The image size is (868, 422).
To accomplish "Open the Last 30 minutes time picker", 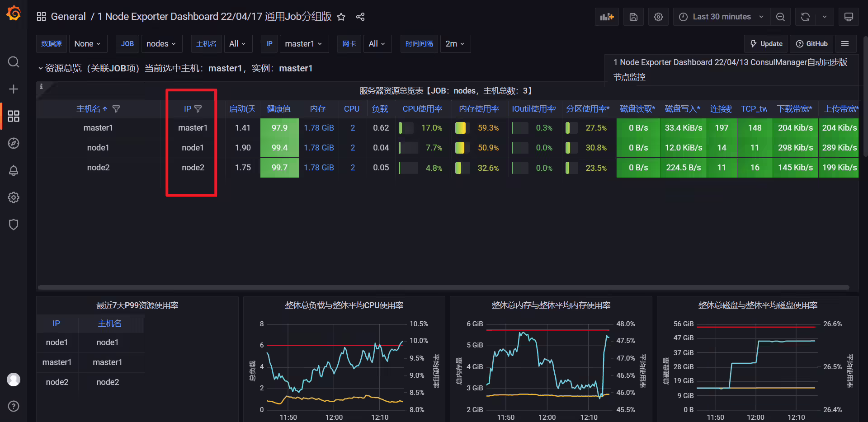I will (722, 17).
